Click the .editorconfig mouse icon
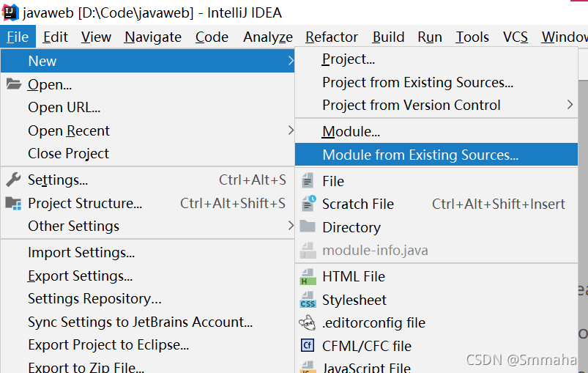This screenshot has width=588, height=373. pos(308,322)
